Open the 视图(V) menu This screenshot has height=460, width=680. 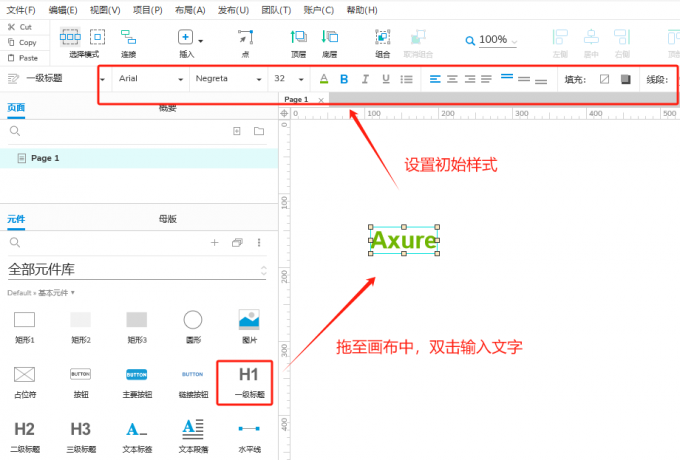(x=105, y=10)
